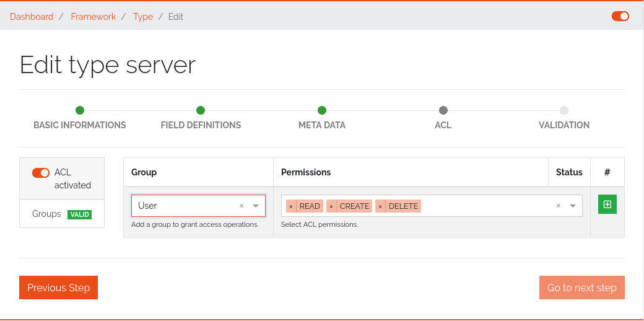Click the Edit type server heading
644x321 pixels.
click(108, 64)
